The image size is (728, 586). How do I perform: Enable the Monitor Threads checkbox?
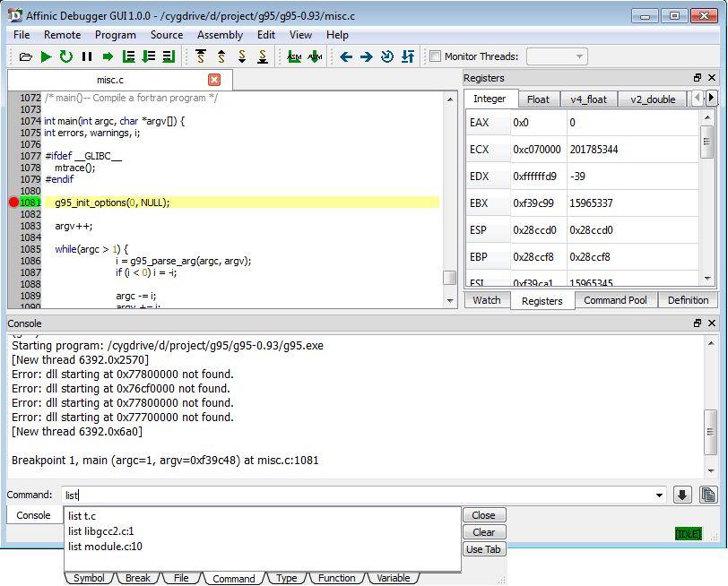[x=435, y=56]
